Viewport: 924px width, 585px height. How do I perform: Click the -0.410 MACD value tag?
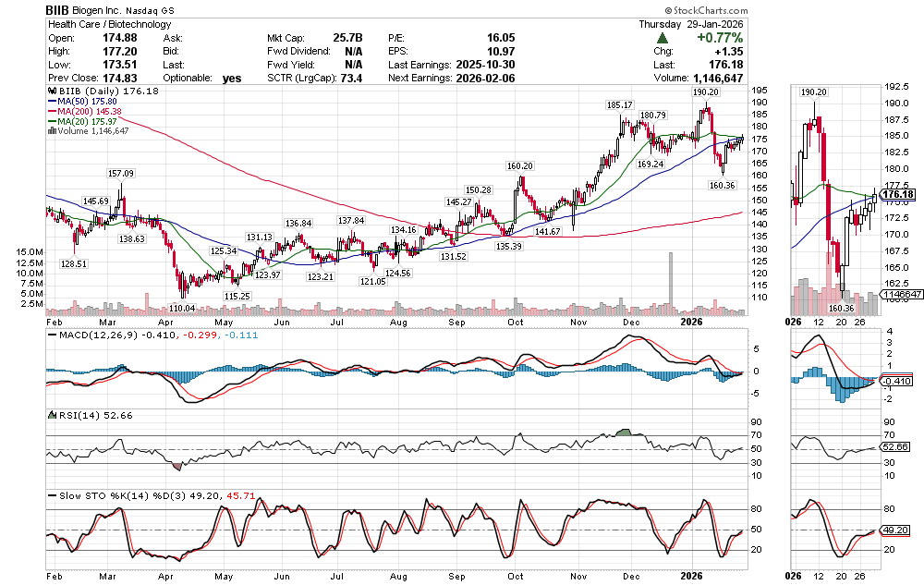pyautogui.click(x=895, y=381)
